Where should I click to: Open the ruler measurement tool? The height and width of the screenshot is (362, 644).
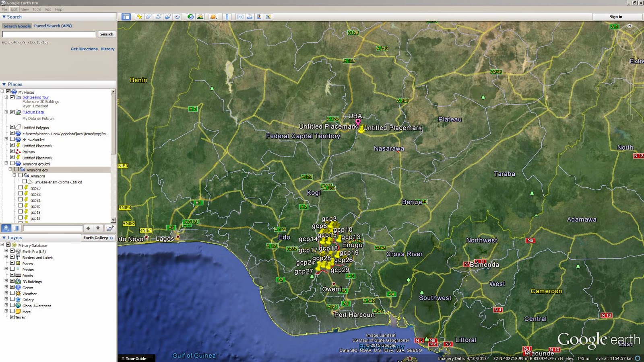227,17
